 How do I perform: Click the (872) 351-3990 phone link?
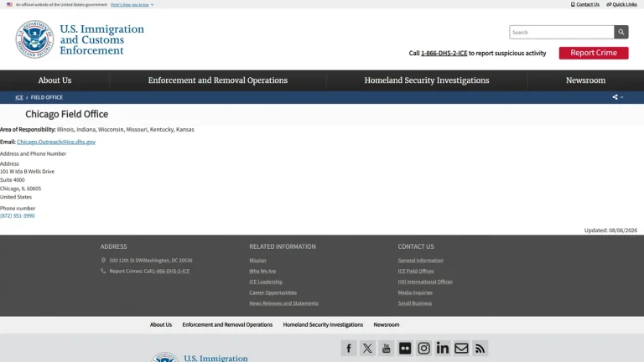click(18, 215)
